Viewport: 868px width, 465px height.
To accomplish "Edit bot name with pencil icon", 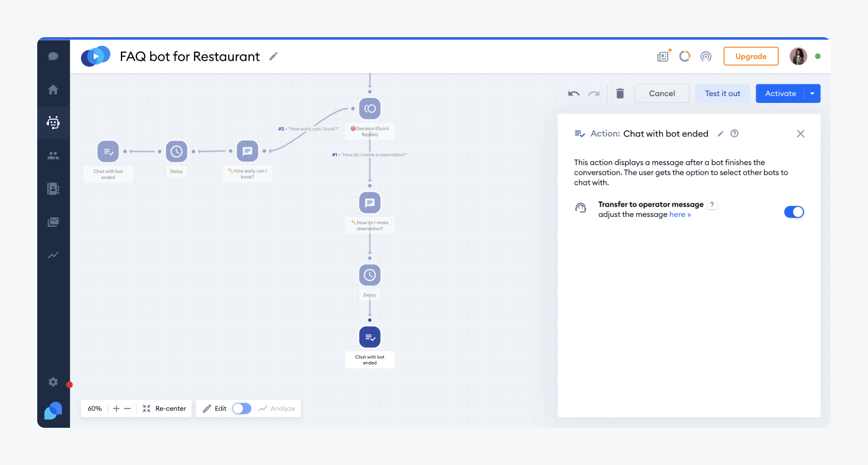I will (x=273, y=56).
